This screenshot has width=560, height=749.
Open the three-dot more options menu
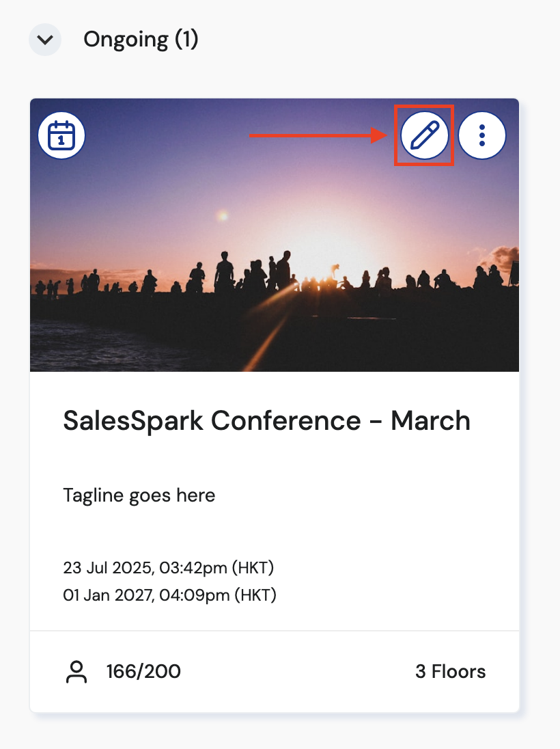click(x=482, y=135)
